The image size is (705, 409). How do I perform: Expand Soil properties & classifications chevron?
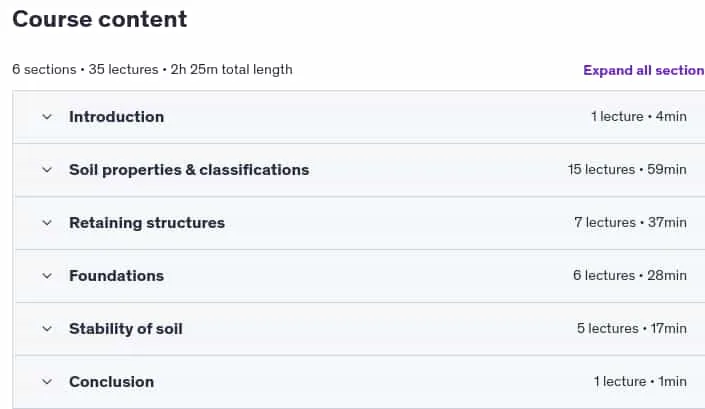tap(47, 170)
